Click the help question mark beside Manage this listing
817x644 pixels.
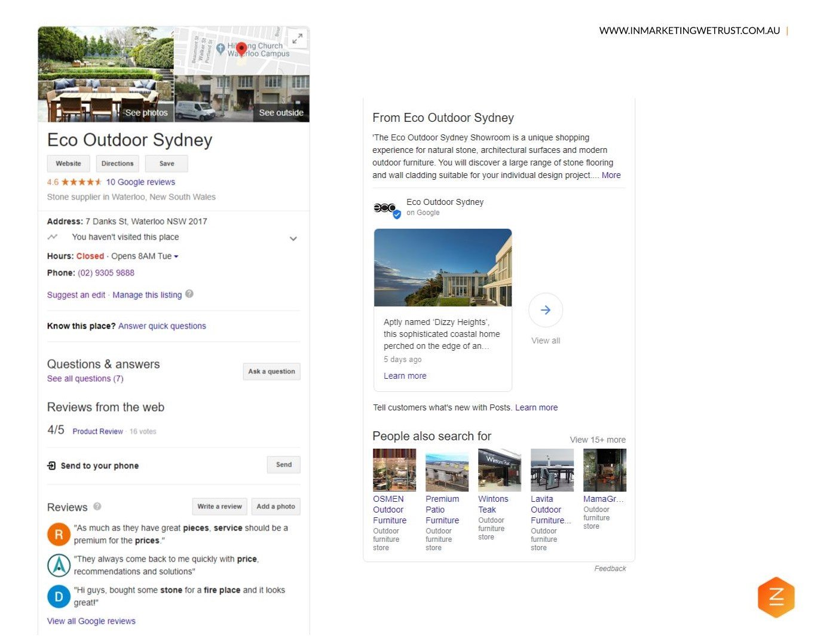(x=189, y=294)
